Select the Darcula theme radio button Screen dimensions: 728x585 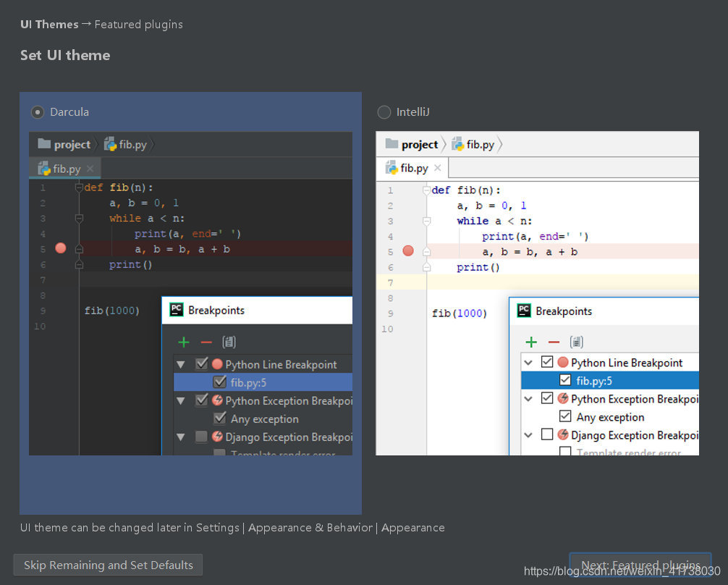point(37,112)
